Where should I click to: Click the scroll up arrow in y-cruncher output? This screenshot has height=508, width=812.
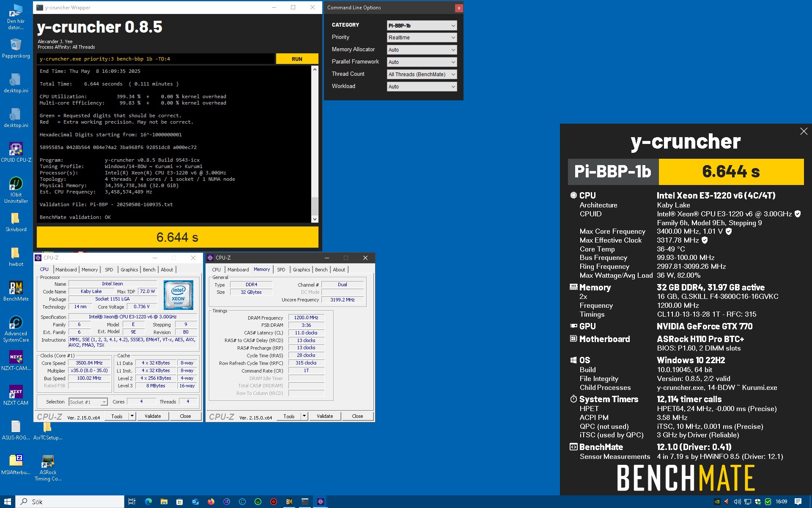click(x=315, y=69)
